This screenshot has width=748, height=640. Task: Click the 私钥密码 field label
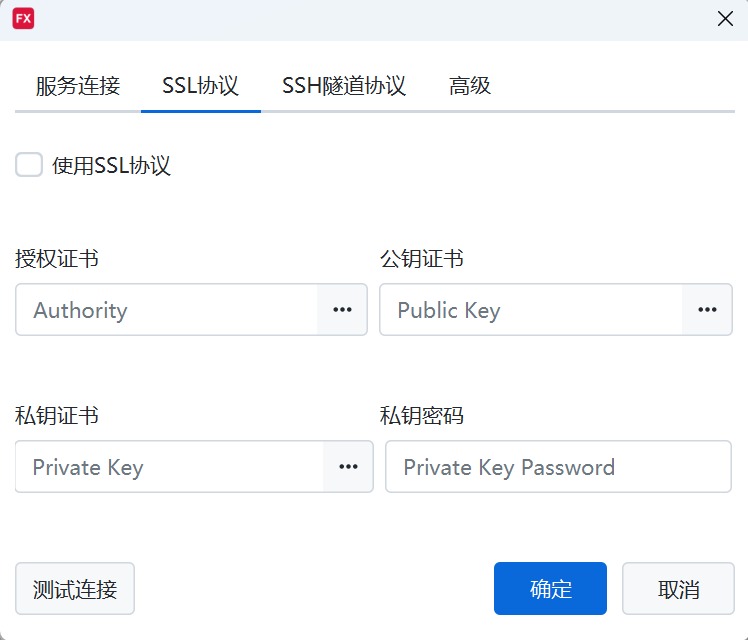(x=422, y=416)
